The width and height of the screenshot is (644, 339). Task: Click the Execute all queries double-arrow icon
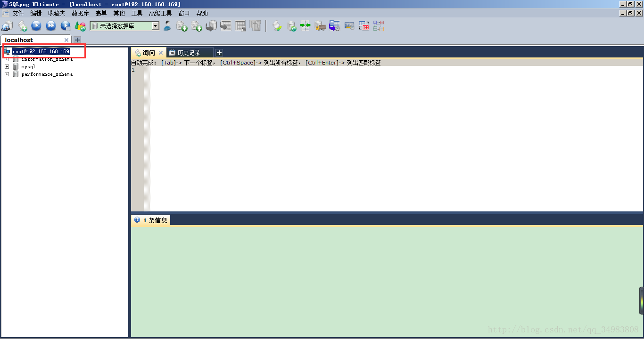[51, 26]
